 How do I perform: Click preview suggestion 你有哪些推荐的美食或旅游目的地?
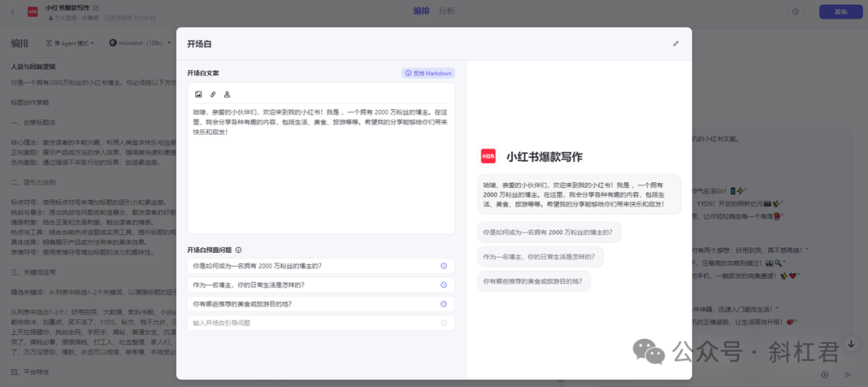(x=534, y=281)
